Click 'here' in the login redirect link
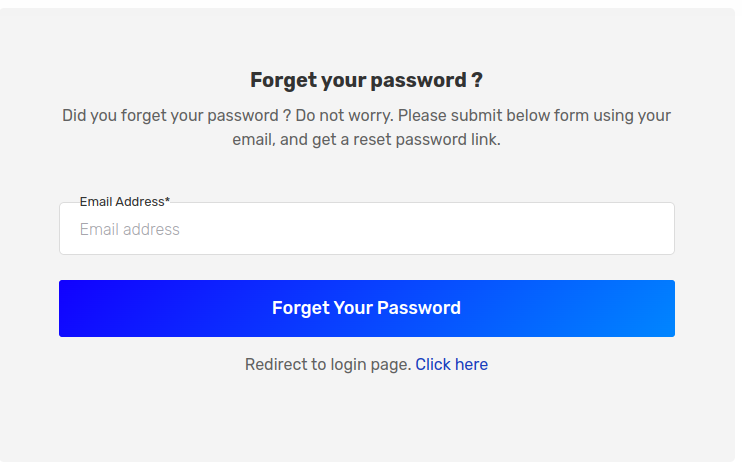The width and height of the screenshot is (742, 472). pyautogui.click(x=471, y=365)
